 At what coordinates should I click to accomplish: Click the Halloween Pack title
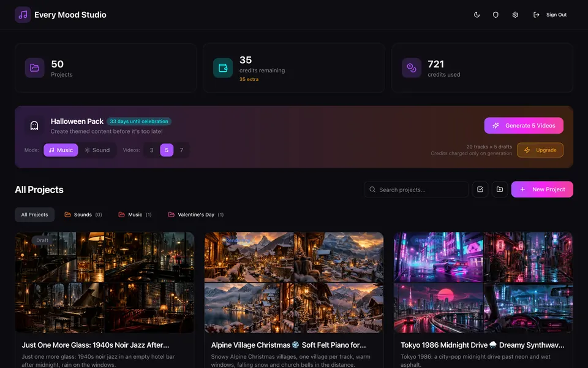[77, 121]
